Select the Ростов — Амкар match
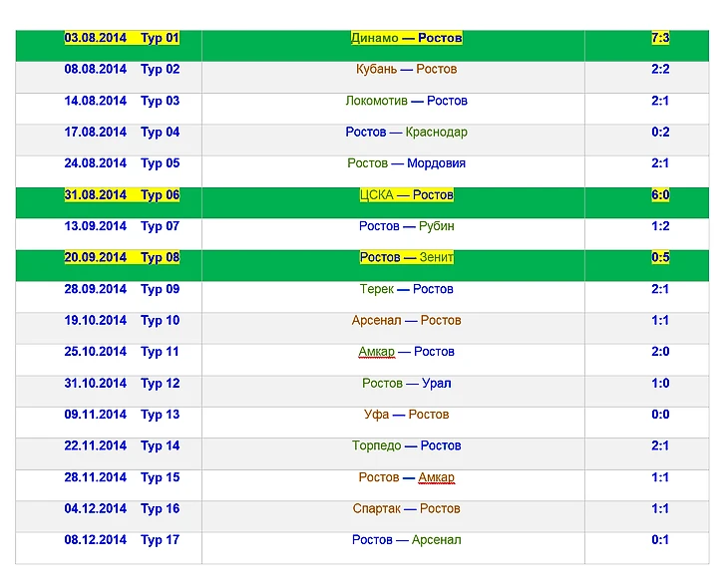Viewport: 728px width, 585px height. [x=406, y=477]
